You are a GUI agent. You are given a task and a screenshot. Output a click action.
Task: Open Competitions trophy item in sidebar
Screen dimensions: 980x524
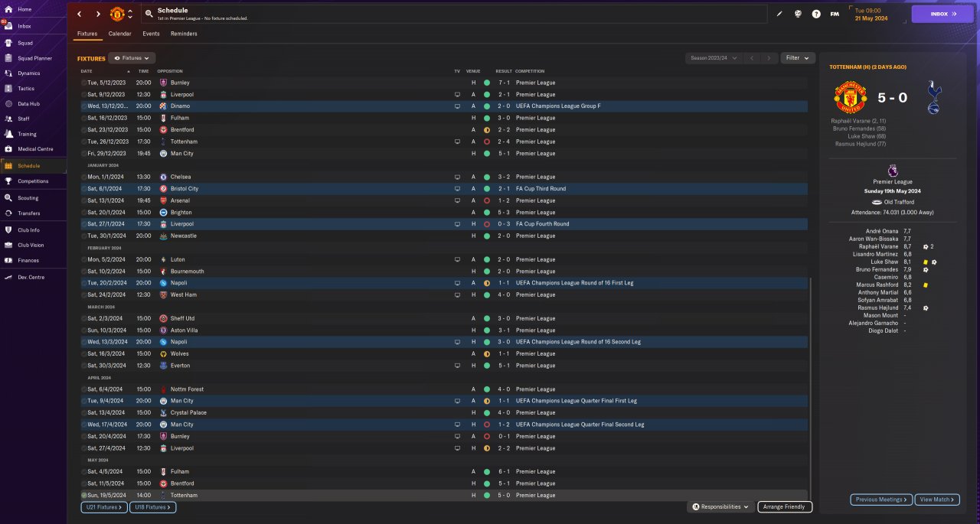tap(33, 181)
